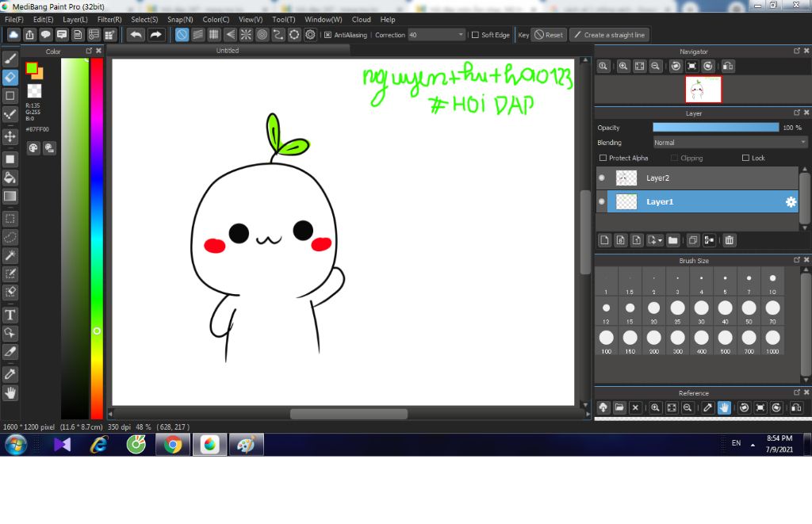Select the Layer2 row
Viewport: 812px width, 524px height.
[697, 178]
